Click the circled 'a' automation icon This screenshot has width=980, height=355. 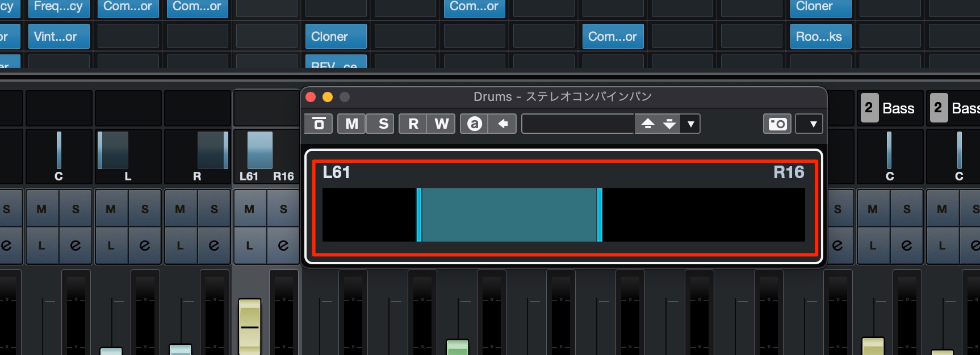point(475,124)
